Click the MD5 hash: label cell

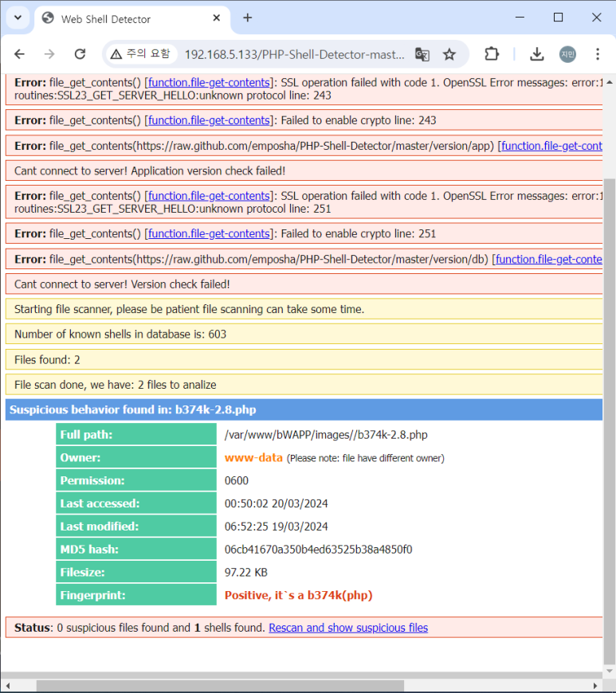136,550
